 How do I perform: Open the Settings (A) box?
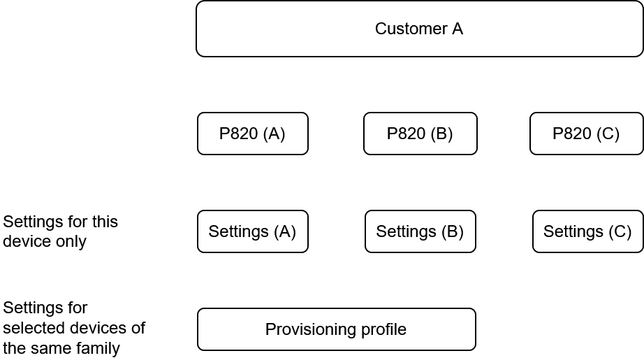point(253,231)
